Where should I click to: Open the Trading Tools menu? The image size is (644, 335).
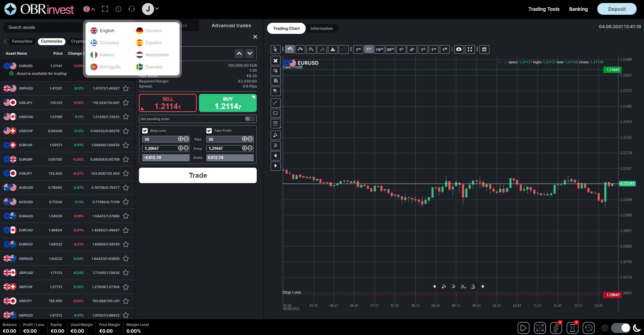(544, 9)
